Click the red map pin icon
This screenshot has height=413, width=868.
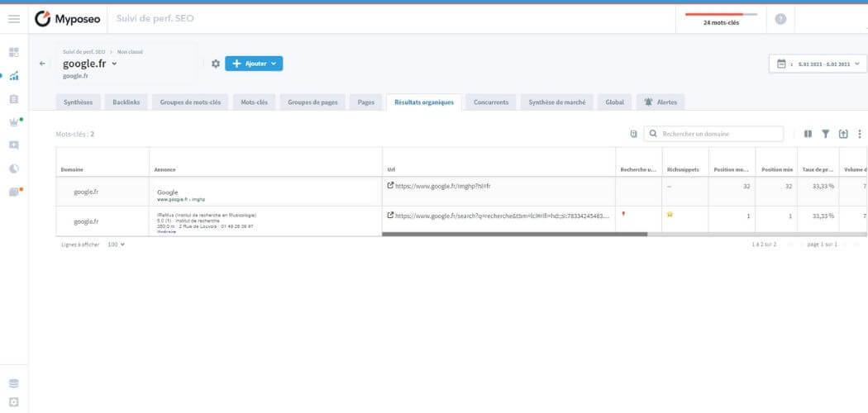(623, 214)
